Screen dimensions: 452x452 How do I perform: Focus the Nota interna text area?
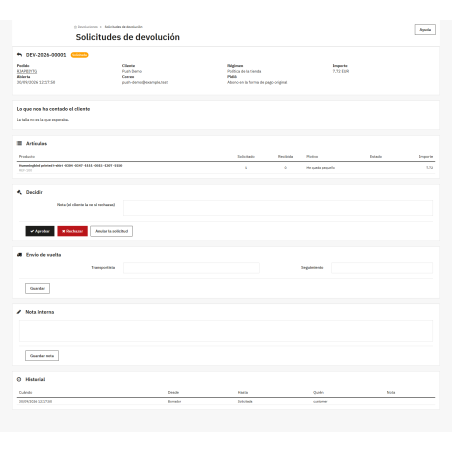pos(226,331)
